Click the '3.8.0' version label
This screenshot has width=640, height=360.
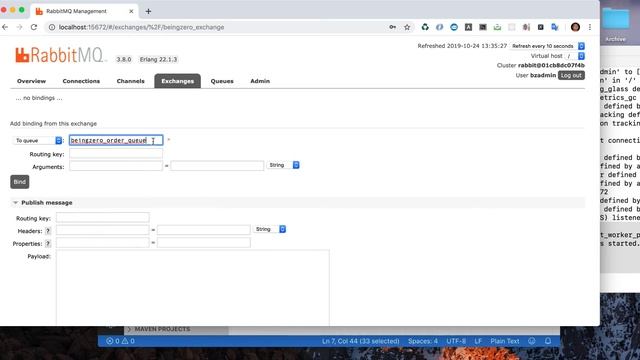124,59
